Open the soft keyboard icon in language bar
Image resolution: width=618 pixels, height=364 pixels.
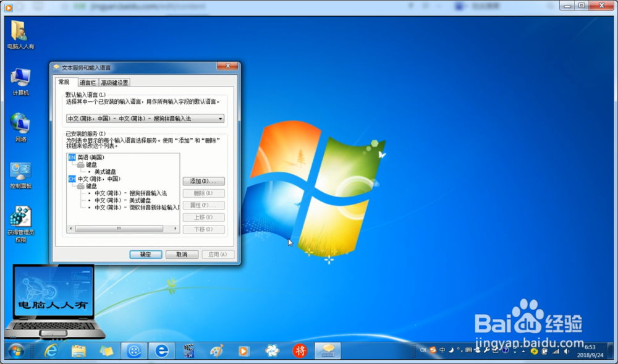[468, 350]
